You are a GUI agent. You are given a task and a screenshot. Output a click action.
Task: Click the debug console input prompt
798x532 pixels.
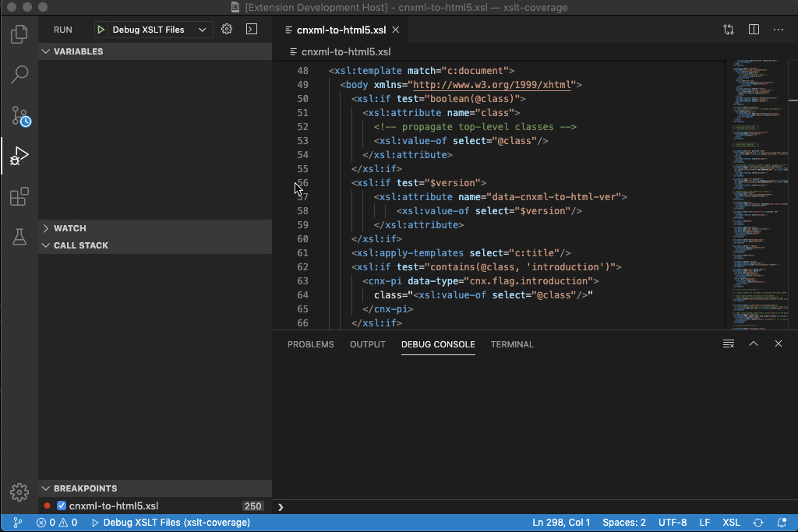coord(535,506)
